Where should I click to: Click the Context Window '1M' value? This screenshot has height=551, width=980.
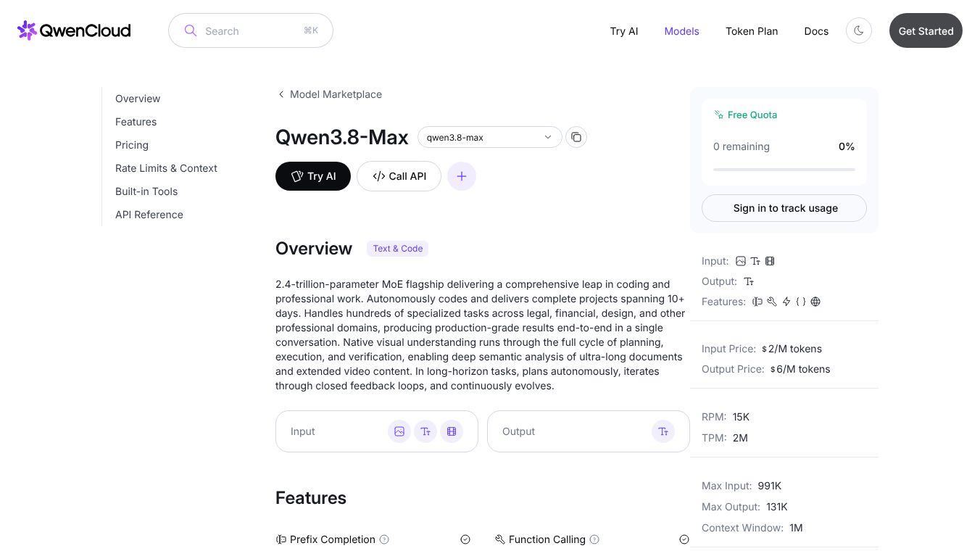796,528
